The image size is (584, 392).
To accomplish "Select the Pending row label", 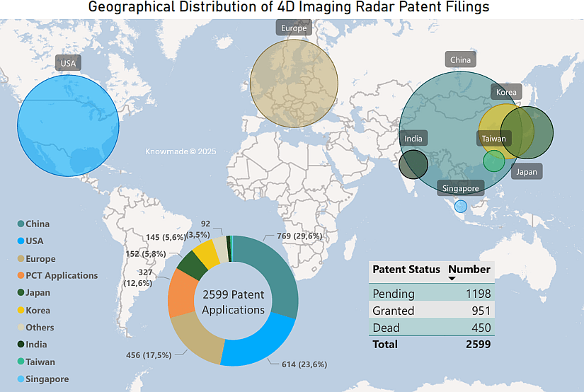I will tap(394, 294).
